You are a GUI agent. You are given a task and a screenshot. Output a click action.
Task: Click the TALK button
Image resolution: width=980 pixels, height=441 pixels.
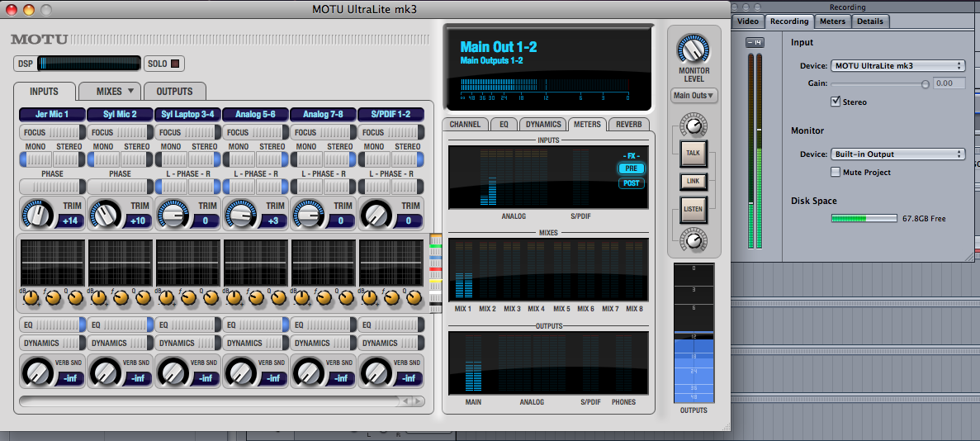pos(694,153)
